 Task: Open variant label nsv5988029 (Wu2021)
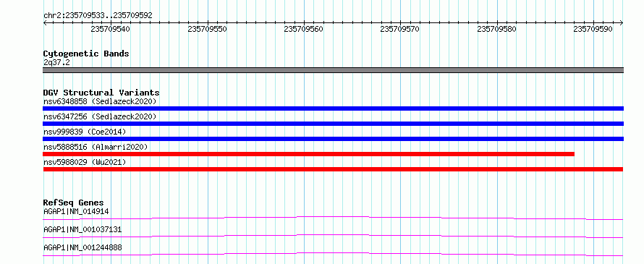(85, 162)
